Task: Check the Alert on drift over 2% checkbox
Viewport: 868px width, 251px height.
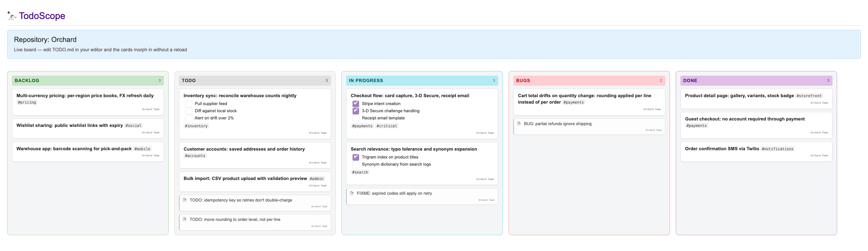Action: [x=189, y=118]
